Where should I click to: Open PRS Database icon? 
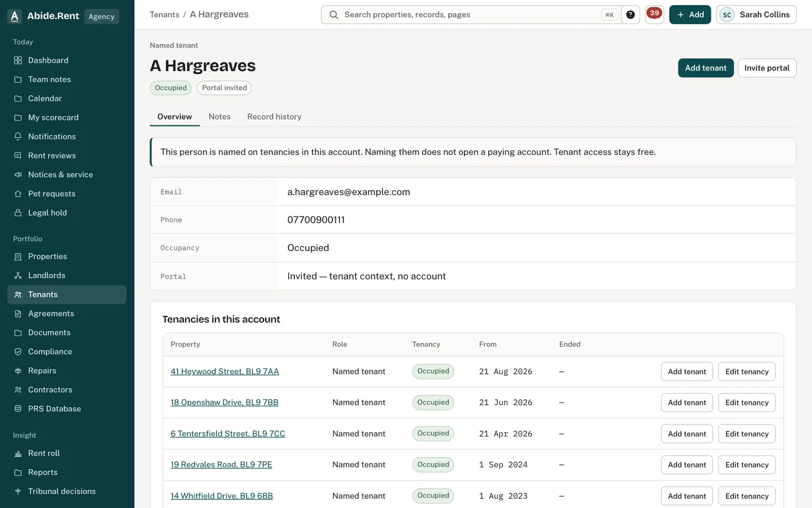(18, 409)
